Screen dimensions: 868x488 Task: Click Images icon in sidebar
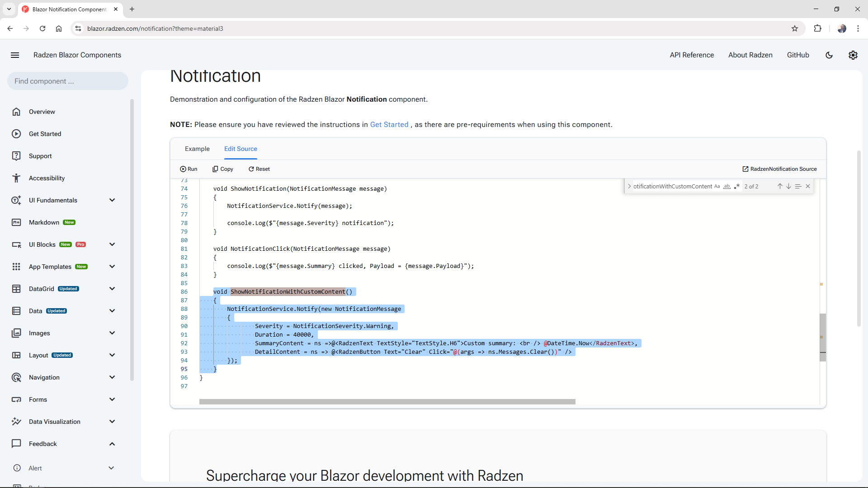pos(16,333)
